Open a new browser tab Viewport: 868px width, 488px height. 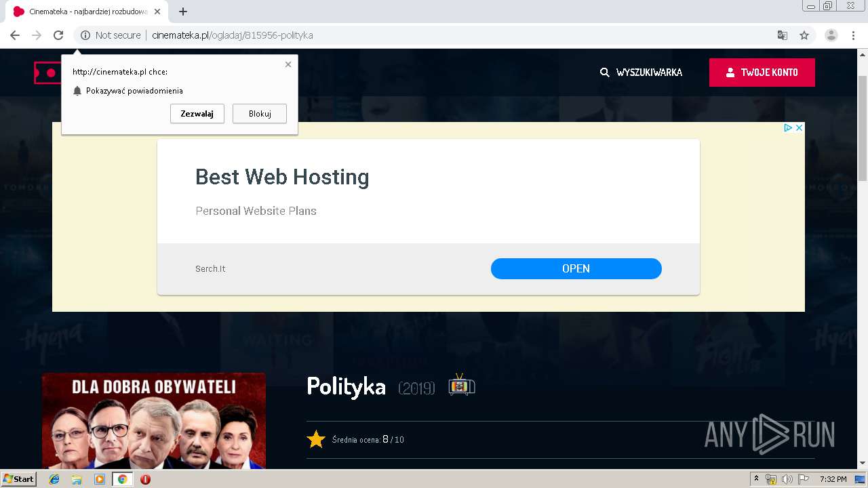tap(183, 12)
